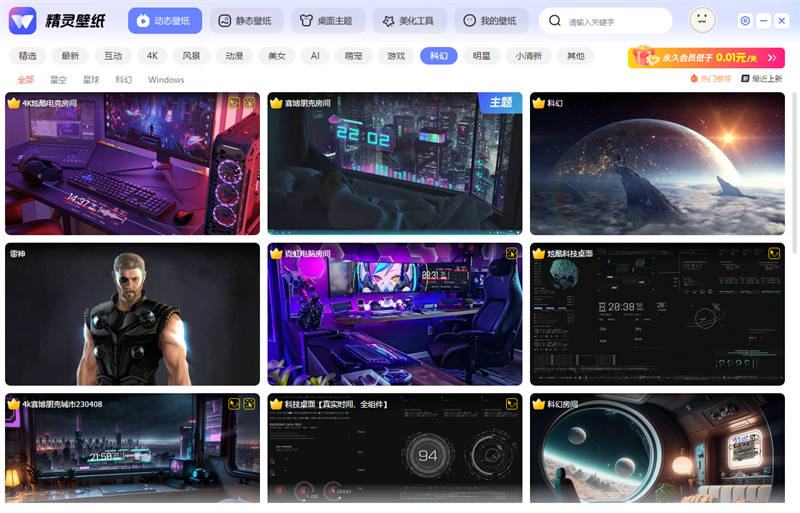The width and height of the screenshot is (800, 513).
Task: Filter by 星空 sub-category
Action: [58, 80]
